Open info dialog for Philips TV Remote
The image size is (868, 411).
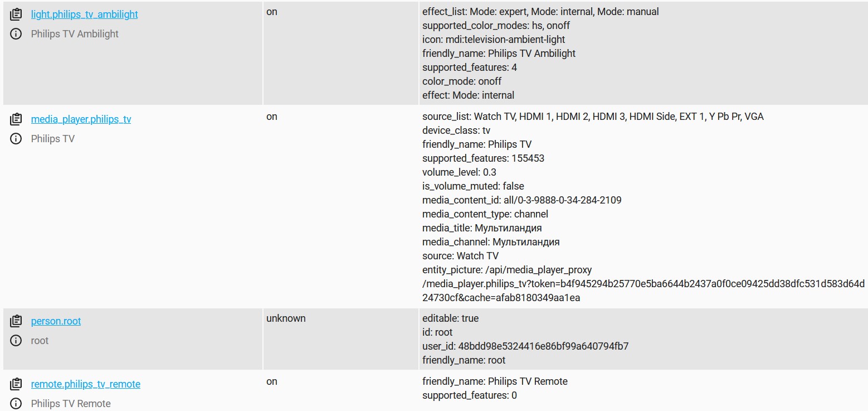click(16, 403)
